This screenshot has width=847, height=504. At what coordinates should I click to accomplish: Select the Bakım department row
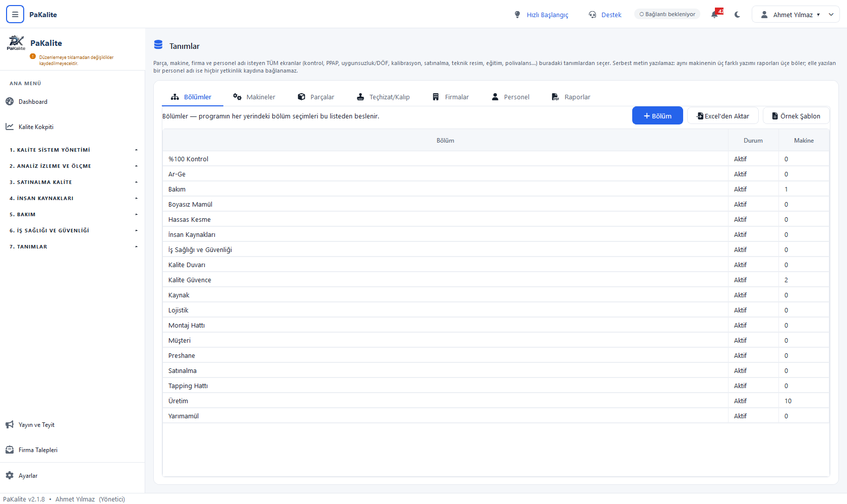(x=496, y=189)
